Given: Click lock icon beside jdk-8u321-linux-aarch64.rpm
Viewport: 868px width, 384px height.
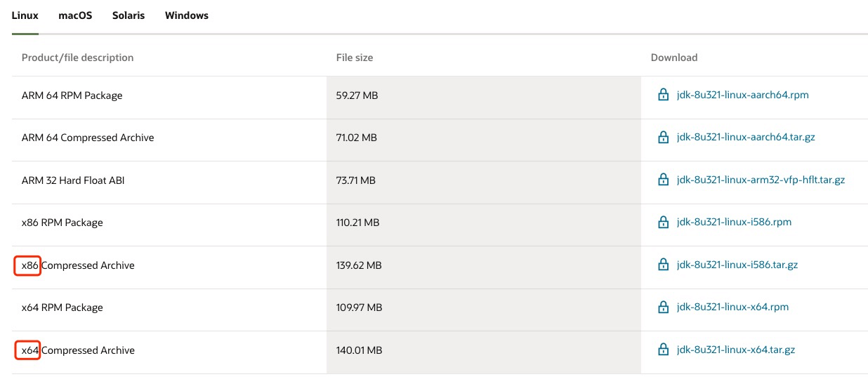Looking at the screenshot, I should coord(663,95).
